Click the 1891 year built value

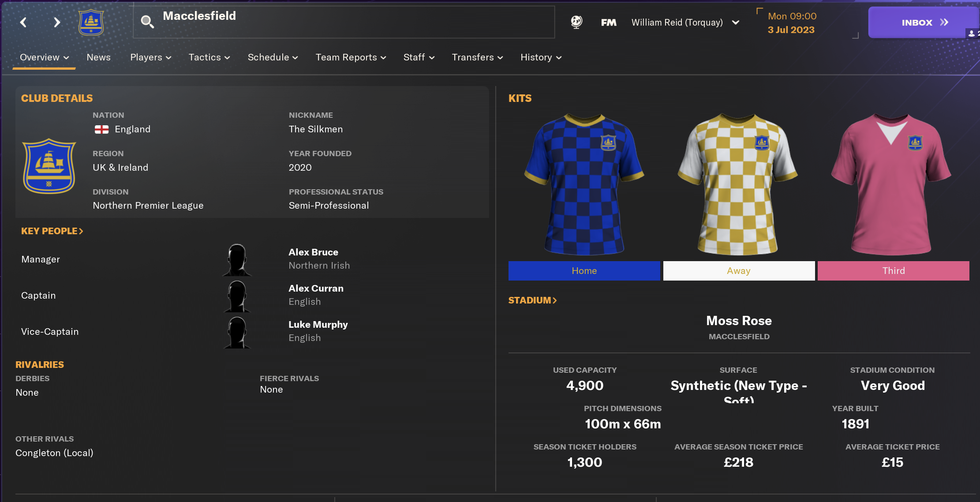click(x=855, y=424)
